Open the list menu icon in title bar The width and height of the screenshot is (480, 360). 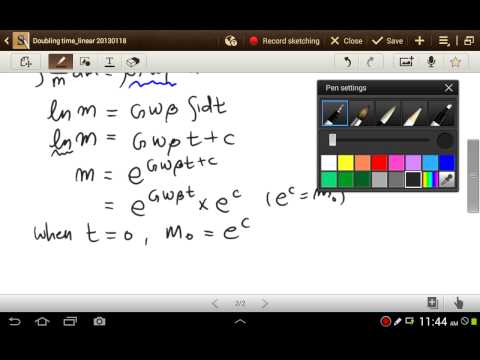[444, 41]
